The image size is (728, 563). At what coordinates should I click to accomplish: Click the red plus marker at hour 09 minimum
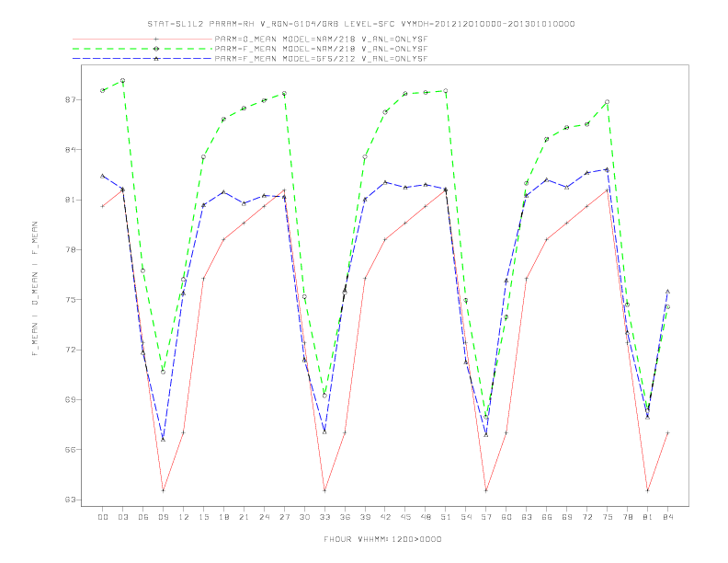163,490
